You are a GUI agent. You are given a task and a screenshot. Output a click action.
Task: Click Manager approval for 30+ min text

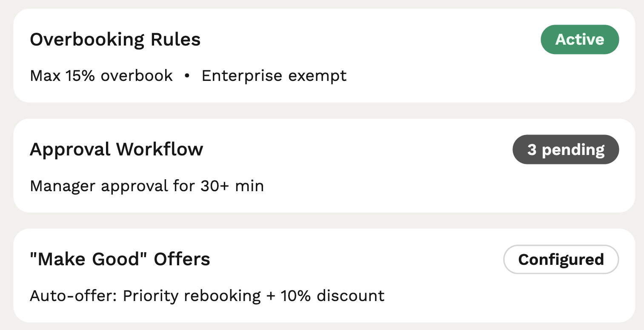point(146,186)
